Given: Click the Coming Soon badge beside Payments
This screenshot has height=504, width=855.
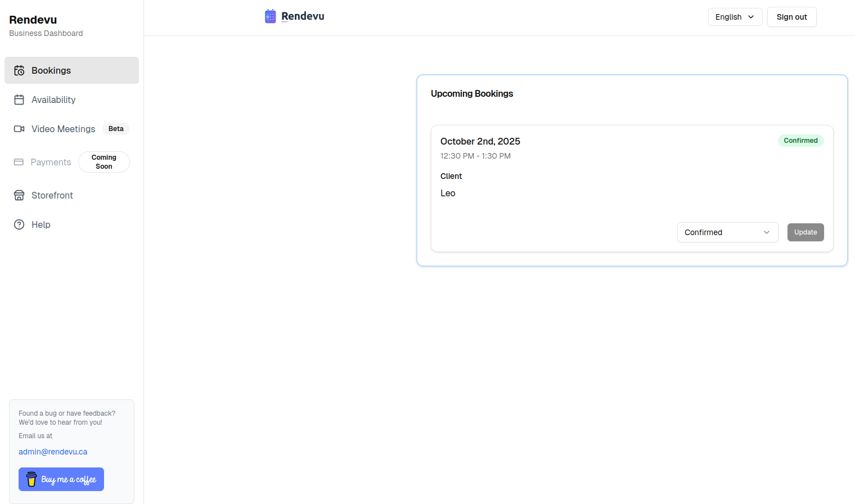Looking at the screenshot, I should (x=103, y=162).
